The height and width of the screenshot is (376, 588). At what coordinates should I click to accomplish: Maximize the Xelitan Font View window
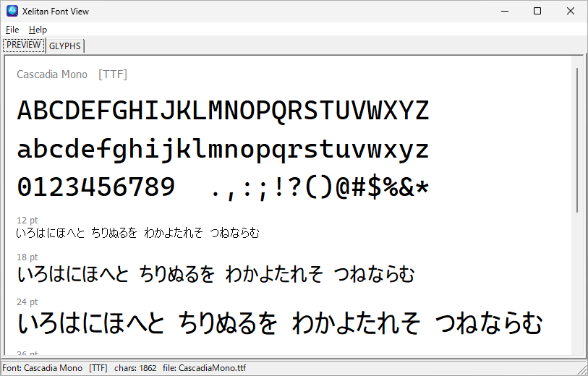pos(537,12)
